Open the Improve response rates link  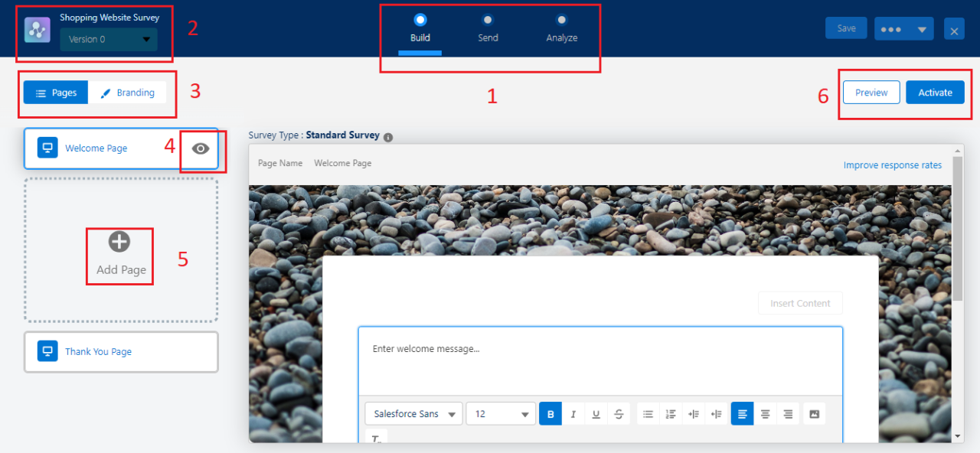(x=892, y=165)
